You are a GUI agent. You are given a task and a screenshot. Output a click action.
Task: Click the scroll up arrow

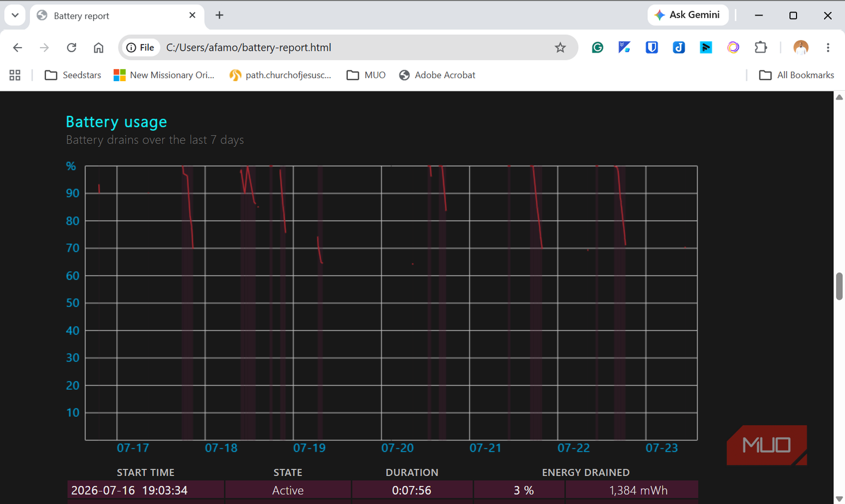click(x=839, y=97)
